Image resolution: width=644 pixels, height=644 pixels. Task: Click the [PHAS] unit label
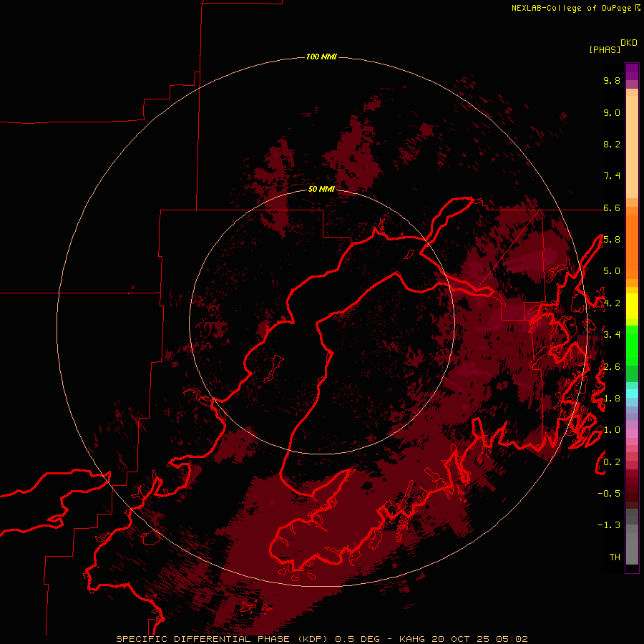coord(605,49)
